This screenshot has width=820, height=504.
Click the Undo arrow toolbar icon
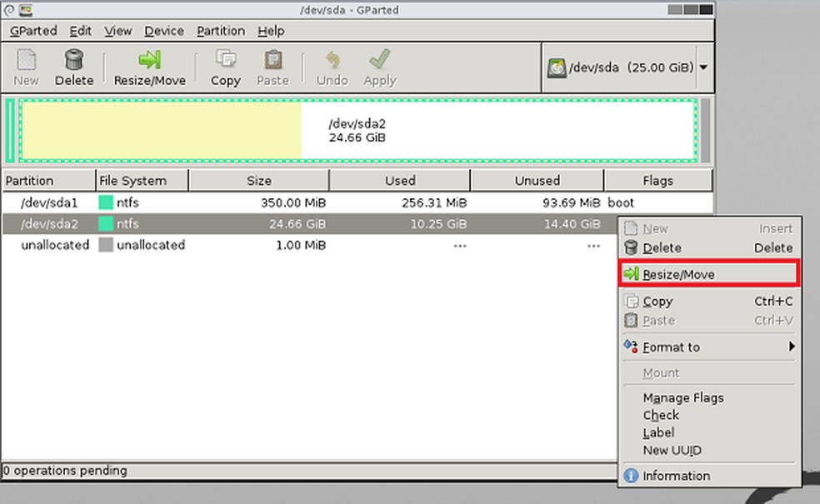click(x=332, y=60)
